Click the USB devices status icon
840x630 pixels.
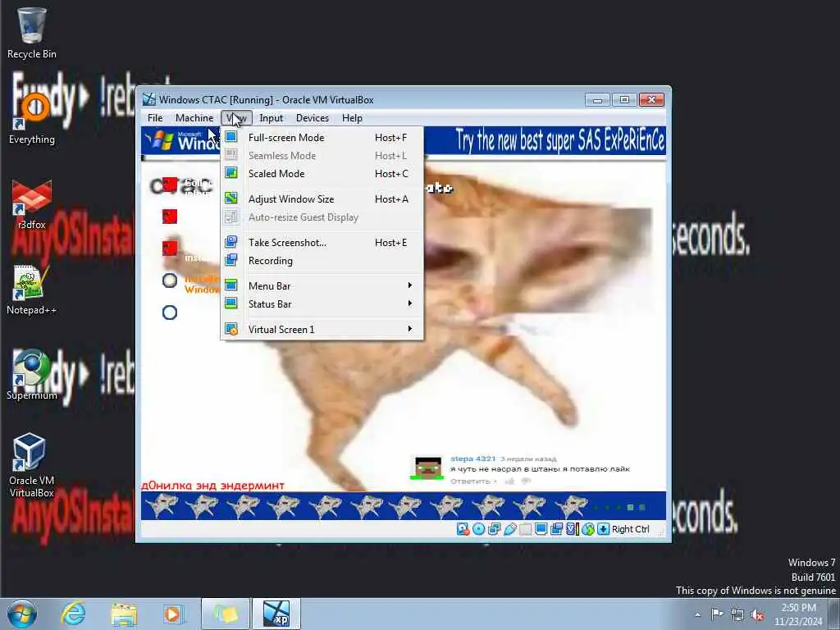pos(510,529)
